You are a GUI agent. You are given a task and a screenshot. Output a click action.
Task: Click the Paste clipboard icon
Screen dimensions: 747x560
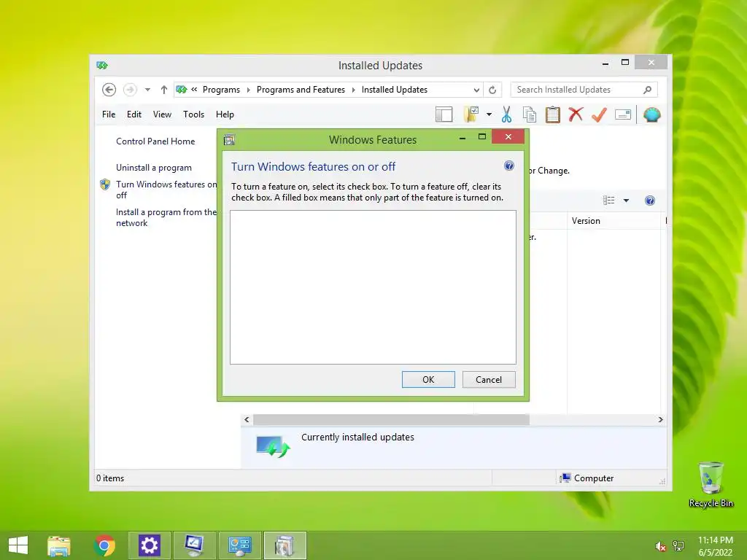[x=553, y=114]
